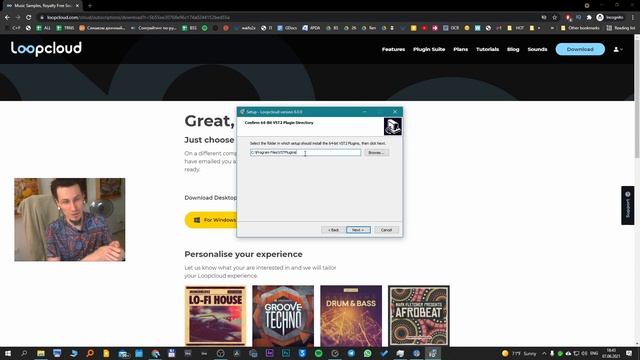Screen dimensions: 640x360
Task: Minimize the Loopcloud setup dialog
Action: pyautogui.click(x=364, y=111)
